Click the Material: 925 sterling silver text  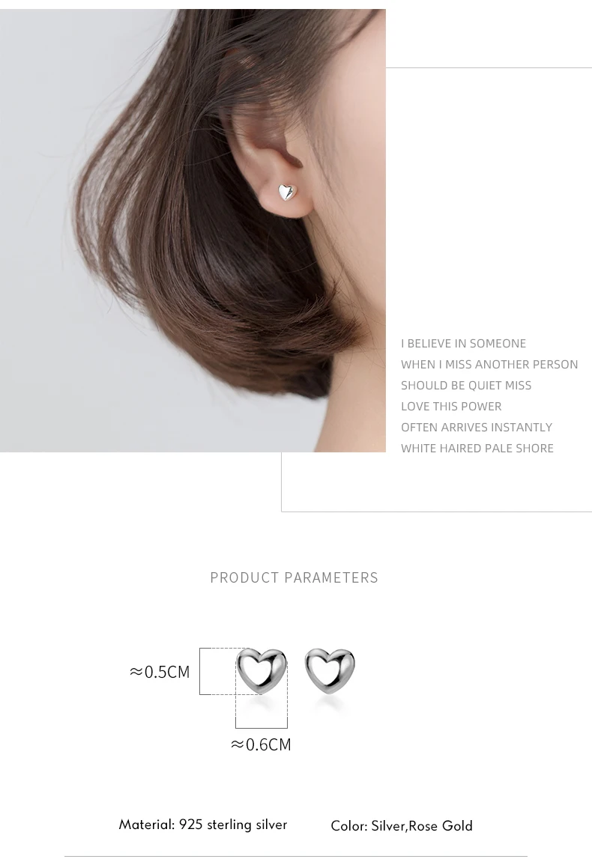coord(202,825)
